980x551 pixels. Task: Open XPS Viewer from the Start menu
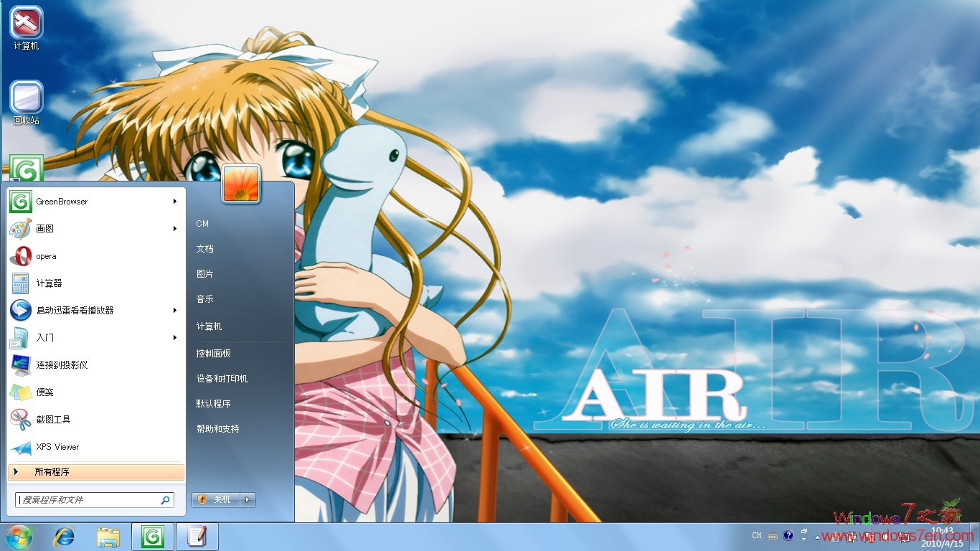tap(96, 447)
